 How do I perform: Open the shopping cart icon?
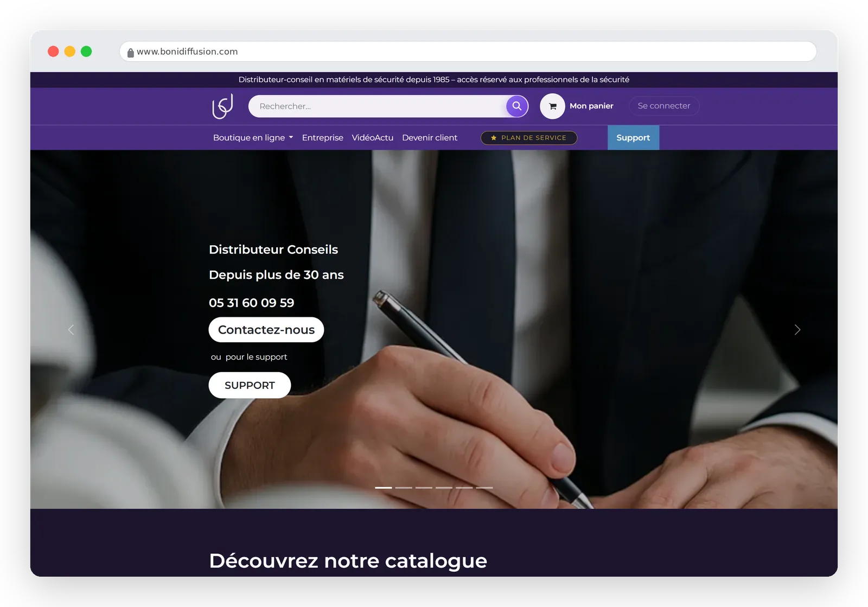click(552, 106)
